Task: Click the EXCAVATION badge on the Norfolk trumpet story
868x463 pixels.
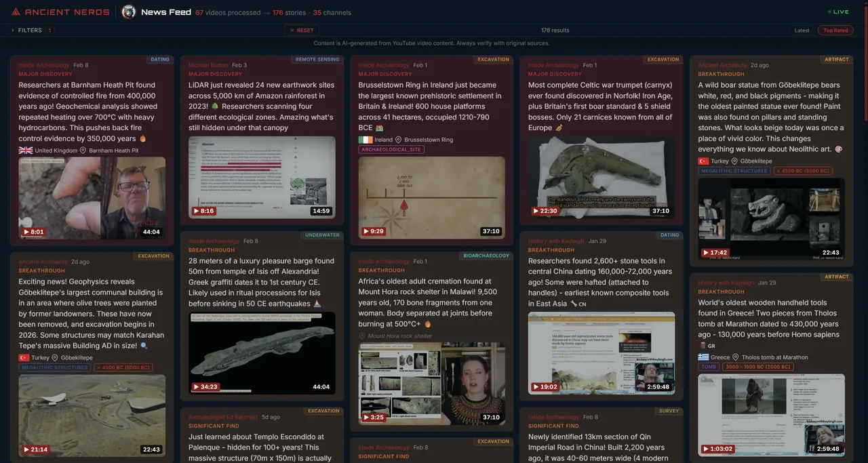Action: [663, 59]
